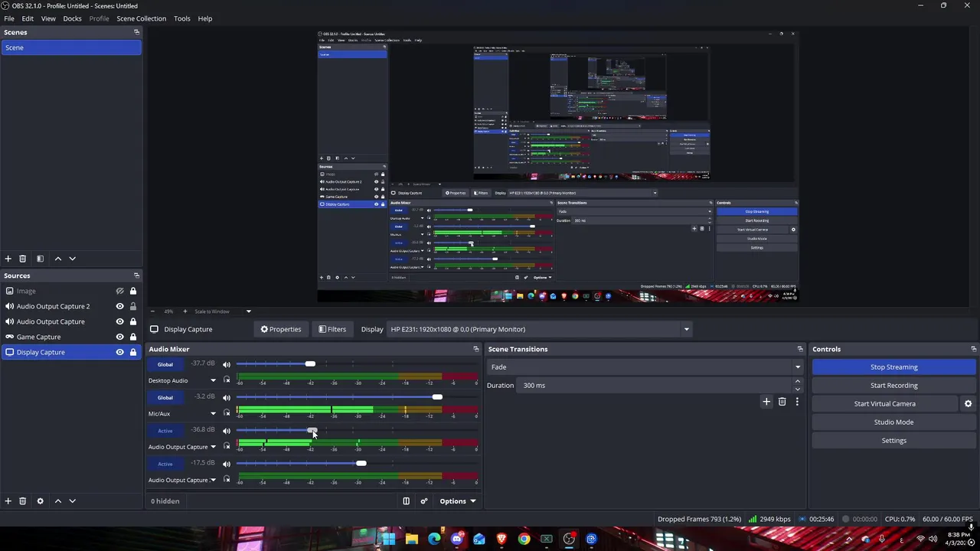
Task: Click Start Virtual Camera button
Action: click(x=884, y=404)
